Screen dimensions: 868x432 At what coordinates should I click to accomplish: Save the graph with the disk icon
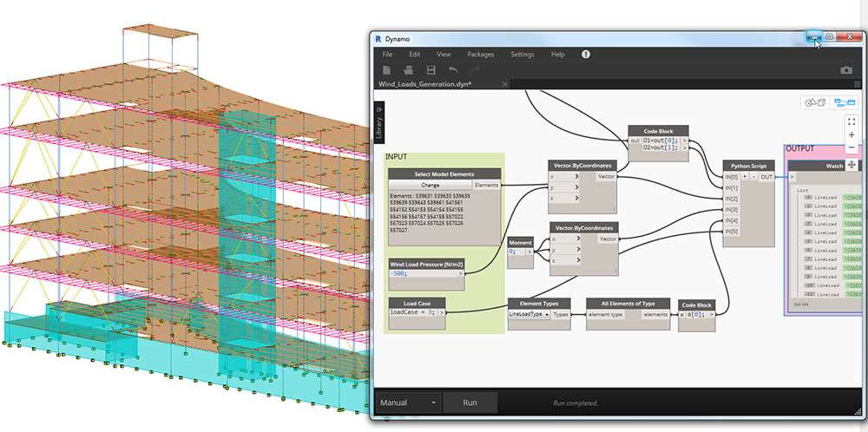coord(431,70)
